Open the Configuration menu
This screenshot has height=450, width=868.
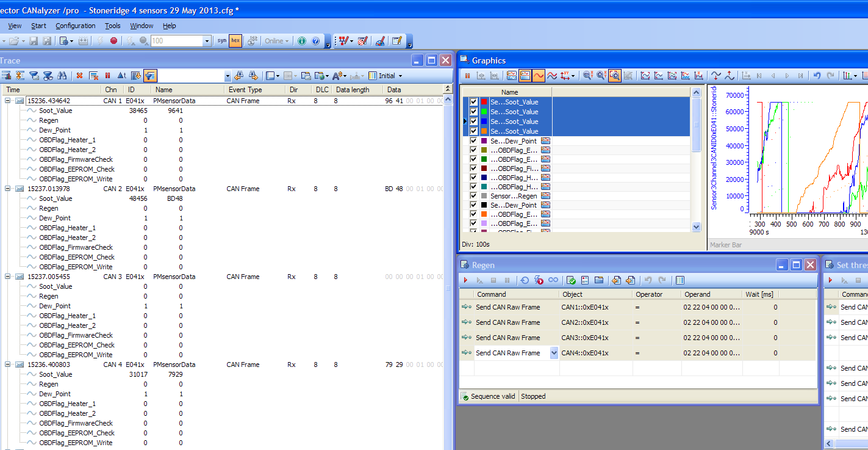pyautogui.click(x=76, y=26)
